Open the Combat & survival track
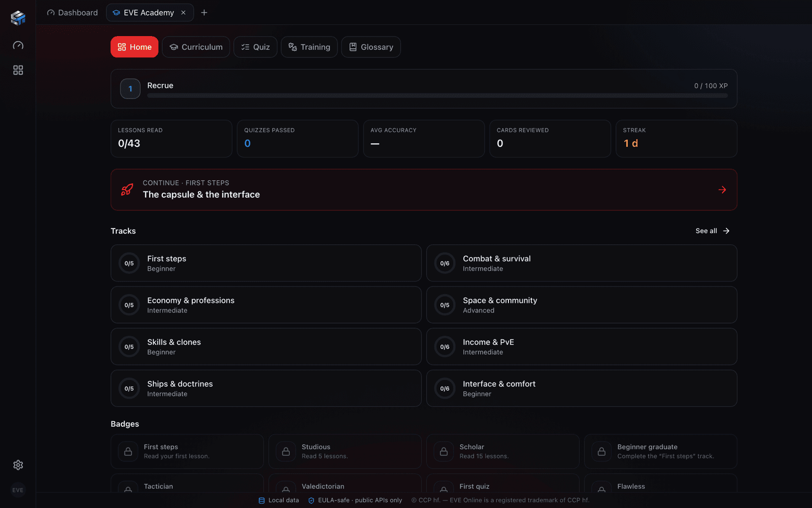The height and width of the screenshot is (508, 812). 582,263
